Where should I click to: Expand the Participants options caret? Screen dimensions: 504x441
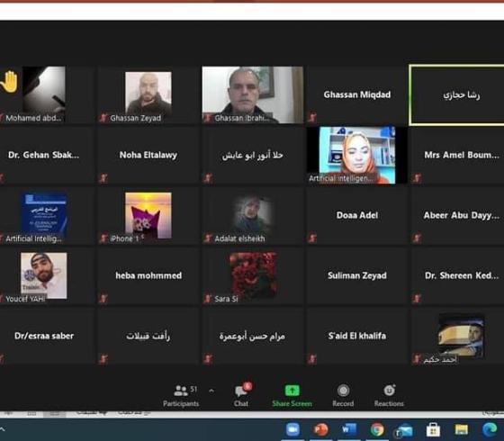(x=211, y=391)
